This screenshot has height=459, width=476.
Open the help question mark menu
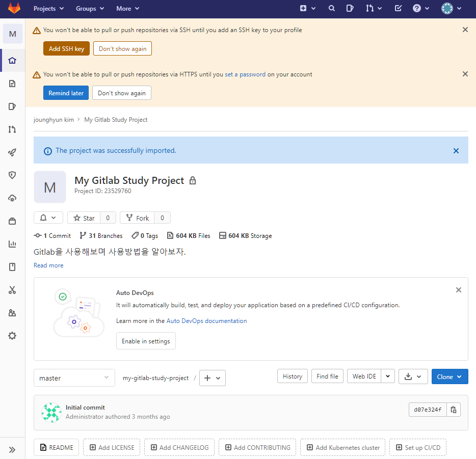pos(421,9)
